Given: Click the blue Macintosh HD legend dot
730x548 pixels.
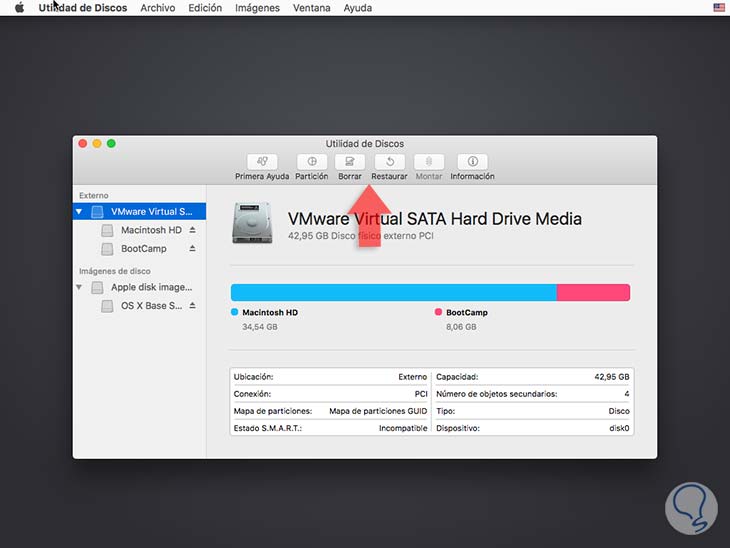Looking at the screenshot, I should pos(235,312).
